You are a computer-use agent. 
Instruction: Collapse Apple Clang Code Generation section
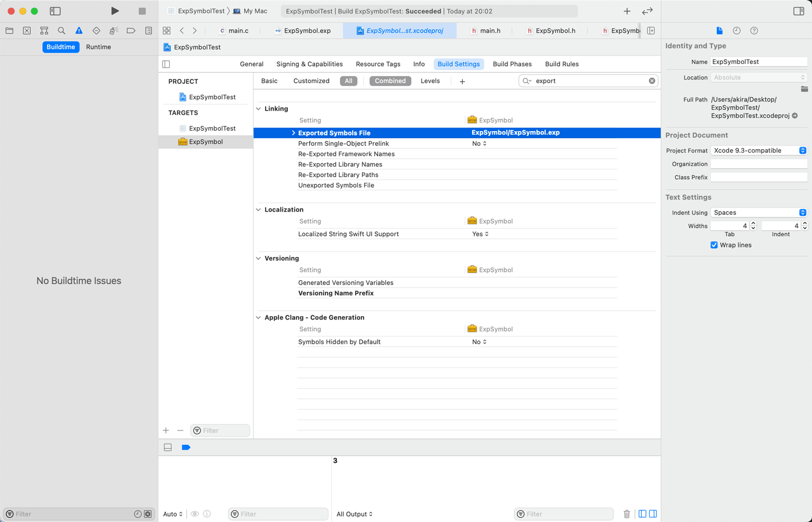[x=259, y=318]
